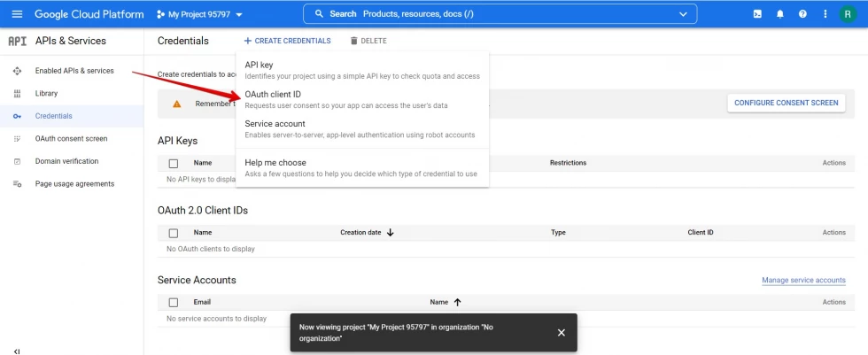Click the Credentials key icon
Image resolution: width=868 pixels, height=355 pixels.
pos(17,116)
